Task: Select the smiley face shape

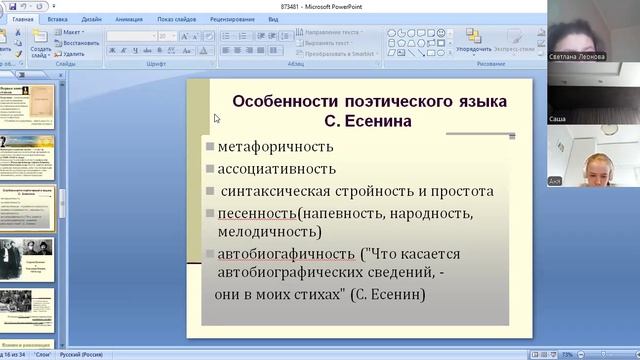Action: point(441,33)
